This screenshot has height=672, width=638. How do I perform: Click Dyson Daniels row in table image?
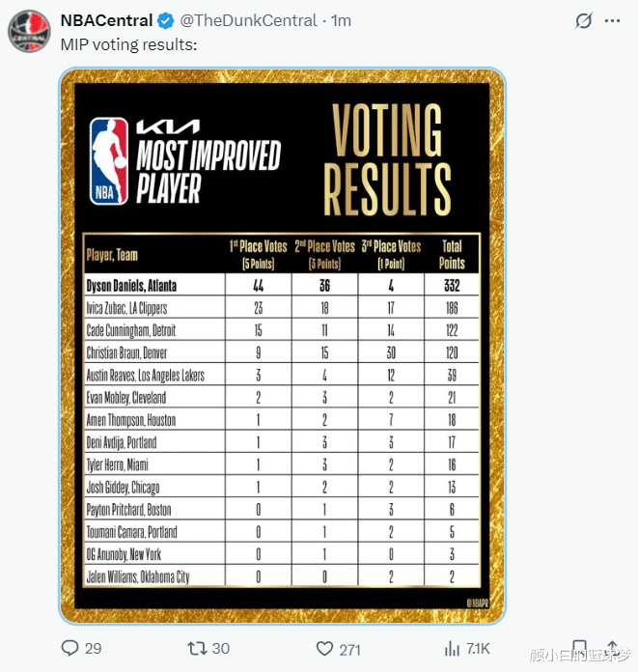pos(281,286)
